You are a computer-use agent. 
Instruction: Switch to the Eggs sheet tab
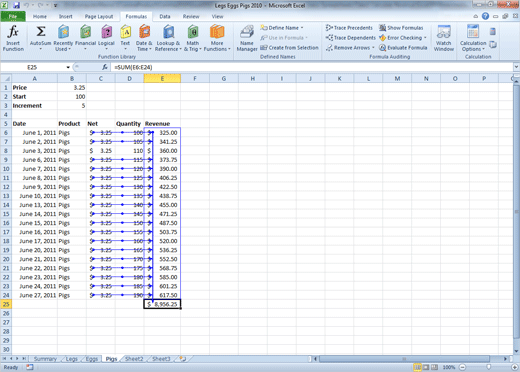92,359
